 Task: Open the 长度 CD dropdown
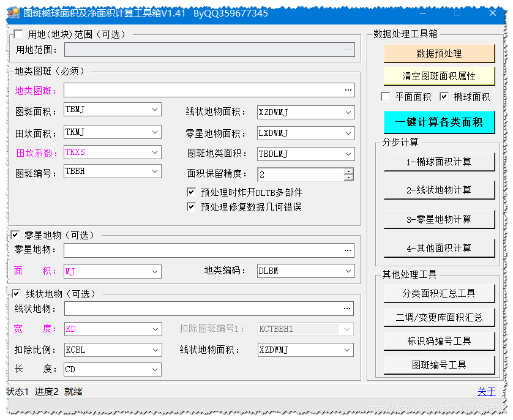pos(155,370)
